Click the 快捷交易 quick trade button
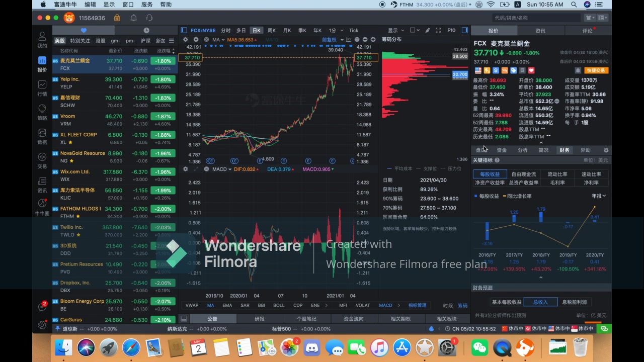Screen dimensions: 644x362 tap(596, 70)
